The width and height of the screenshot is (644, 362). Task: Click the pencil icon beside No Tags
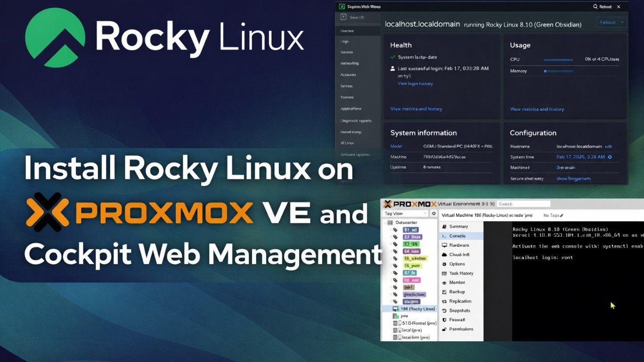(x=561, y=215)
